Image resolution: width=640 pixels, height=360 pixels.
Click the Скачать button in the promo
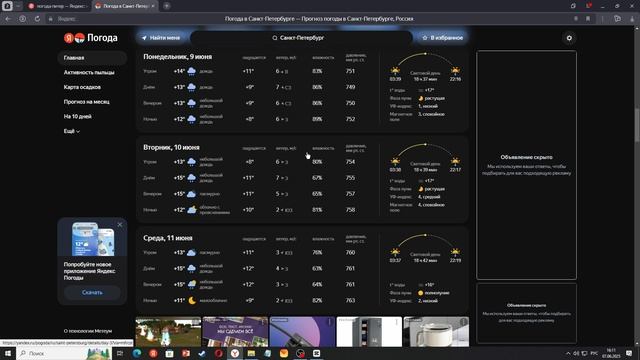pyautogui.click(x=92, y=293)
